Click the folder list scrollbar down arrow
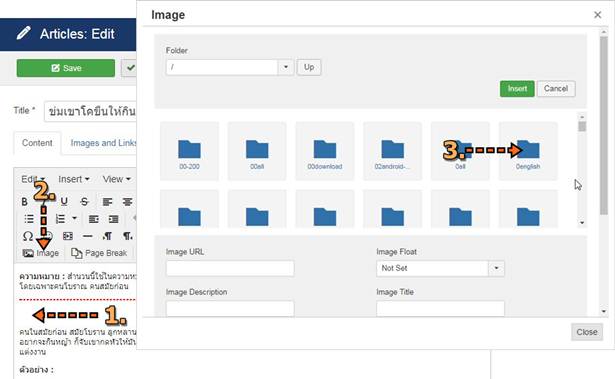This screenshot has width=615, height=379. 582,222
